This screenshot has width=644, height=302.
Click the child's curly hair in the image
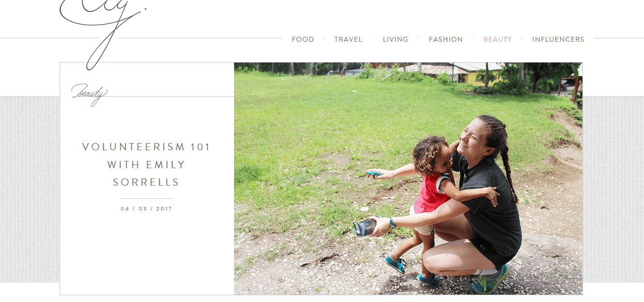428,152
